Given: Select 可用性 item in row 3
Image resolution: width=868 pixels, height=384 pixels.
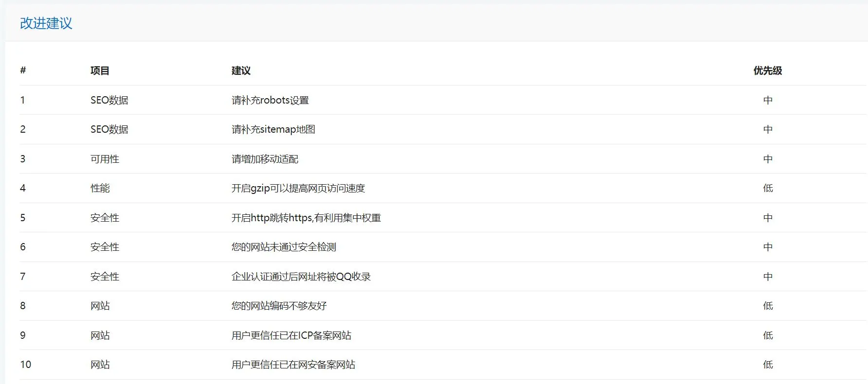Looking at the screenshot, I should (x=105, y=159).
